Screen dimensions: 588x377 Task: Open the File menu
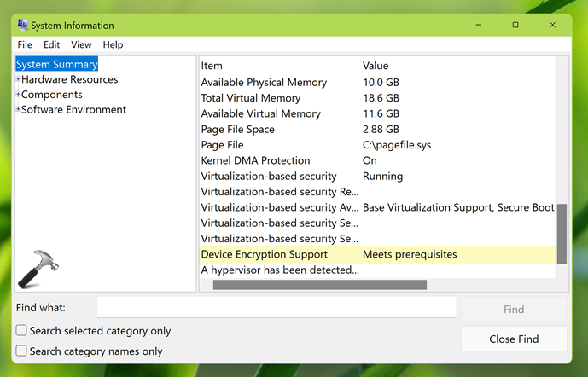[25, 44]
